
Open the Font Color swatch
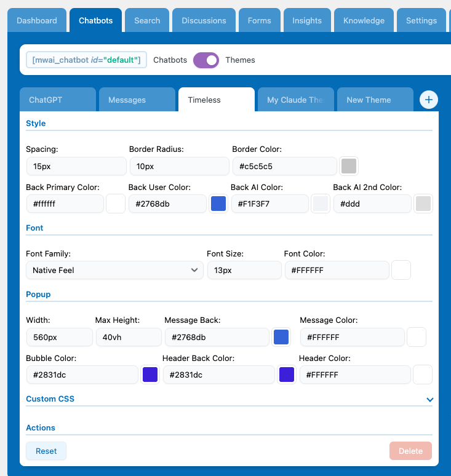401,270
